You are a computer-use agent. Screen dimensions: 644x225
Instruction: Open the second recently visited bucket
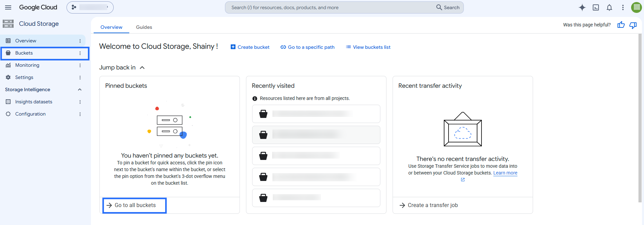pyautogui.click(x=316, y=135)
